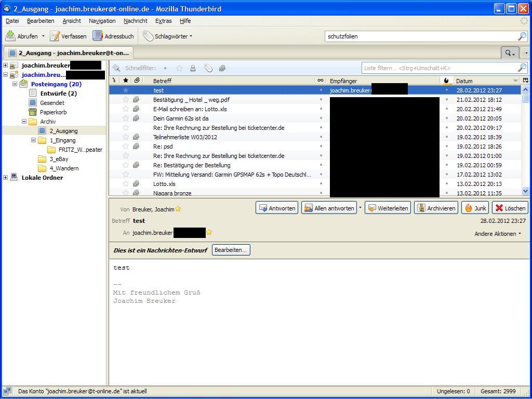The height and width of the screenshot is (399, 532).
Task: Open the Andere Aktionen dropdown
Action: pos(498,234)
